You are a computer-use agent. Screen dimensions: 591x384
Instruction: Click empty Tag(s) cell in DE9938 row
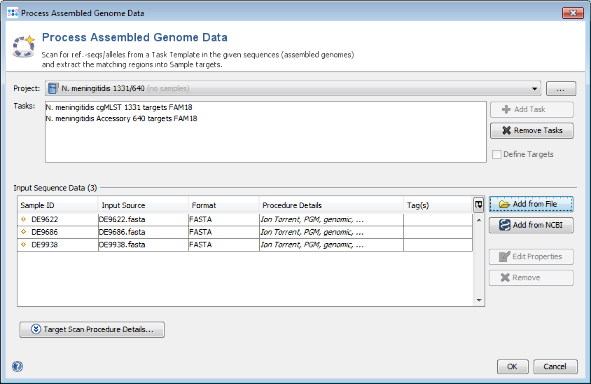[438, 245]
